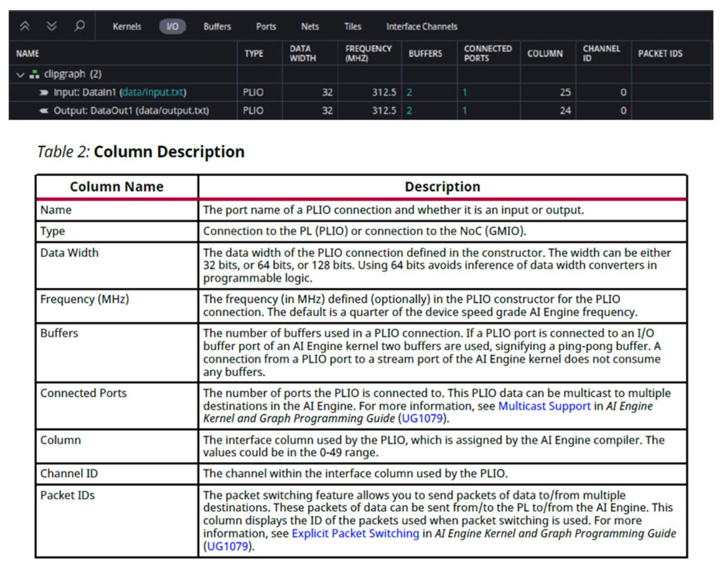Click the Table 2: Column Description heading
The image size is (728, 569).
coord(141,151)
